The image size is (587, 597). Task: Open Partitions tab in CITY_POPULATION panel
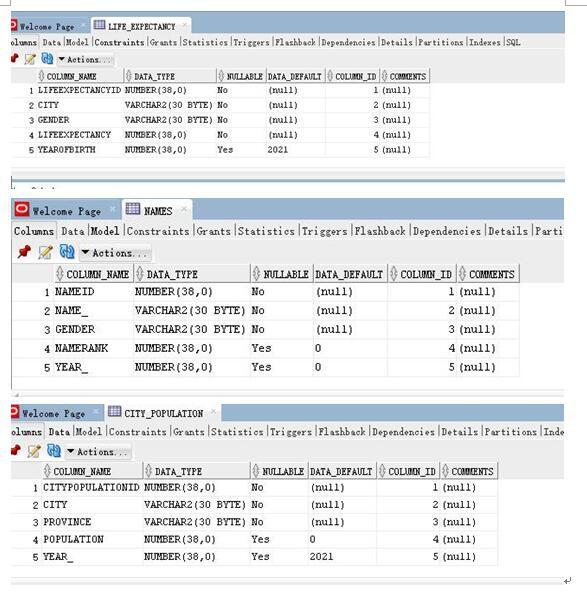(510, 432)
